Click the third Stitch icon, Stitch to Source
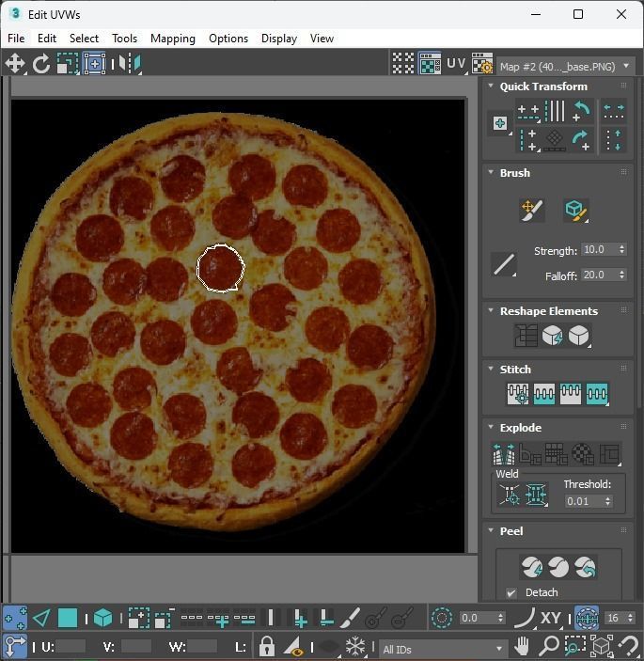Screen dimensions: 644x661 point(571,394)
